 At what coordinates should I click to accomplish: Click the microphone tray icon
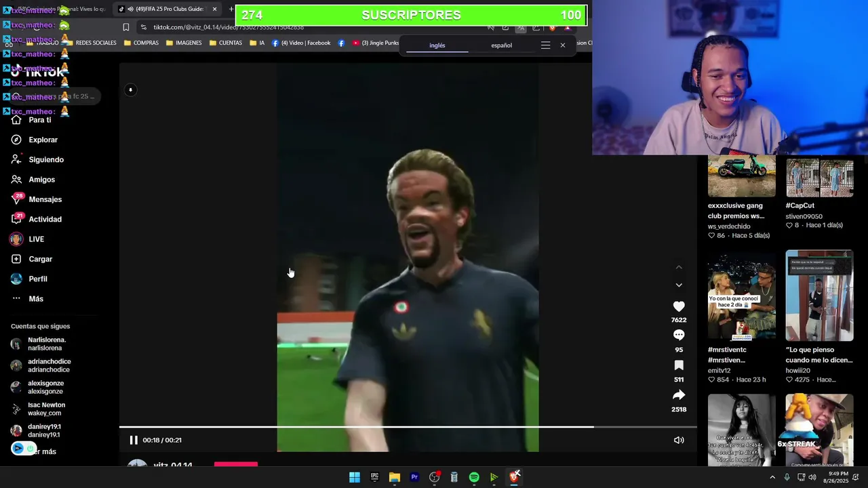pos(787,477)
